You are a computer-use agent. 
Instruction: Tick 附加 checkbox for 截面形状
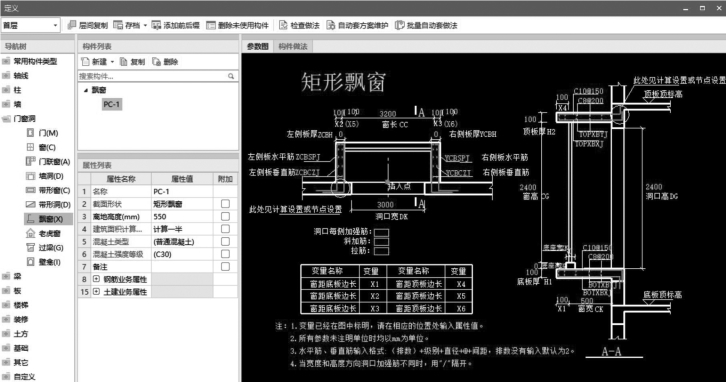[x=225, y=204]
